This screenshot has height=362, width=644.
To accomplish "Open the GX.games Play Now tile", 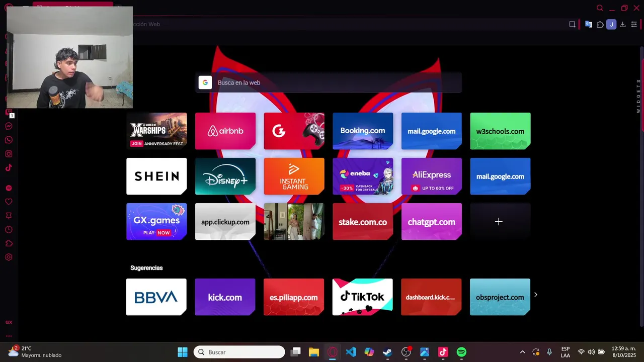I will (x=156, y=221).
